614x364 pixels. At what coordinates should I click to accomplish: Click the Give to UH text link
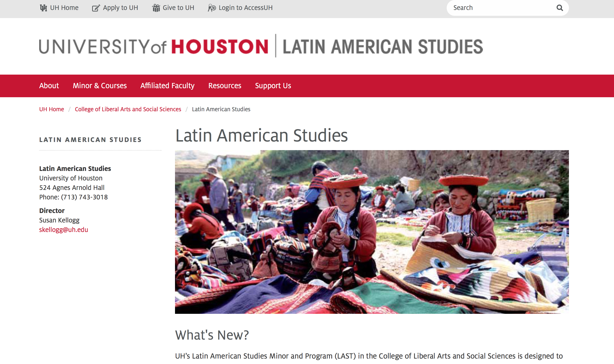pyautogui.click(x=178, y=8)
